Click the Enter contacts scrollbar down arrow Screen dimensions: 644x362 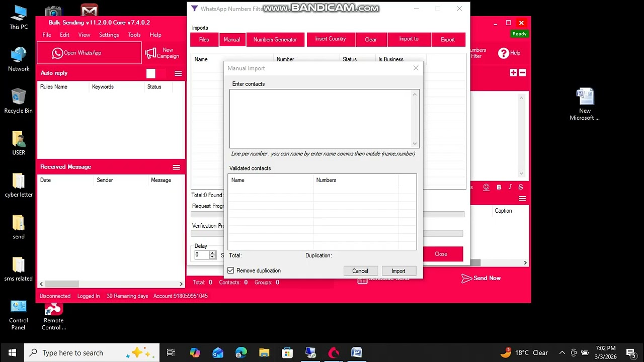point(415,144)
